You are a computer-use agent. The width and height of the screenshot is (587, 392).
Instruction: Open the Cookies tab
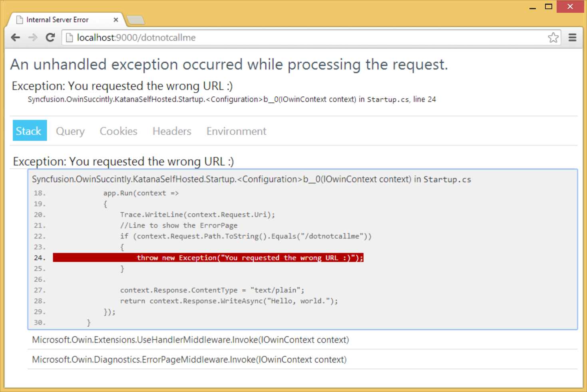118,131
